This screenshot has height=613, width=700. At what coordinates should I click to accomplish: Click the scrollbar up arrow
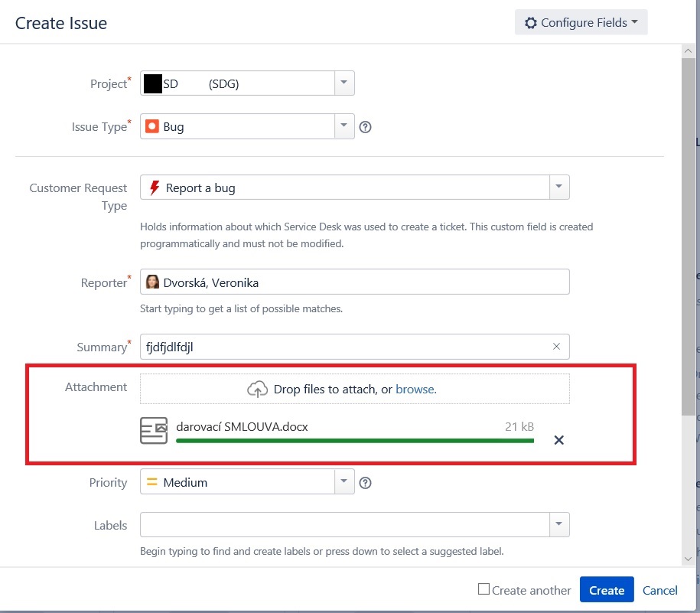(x=688, y=51)
